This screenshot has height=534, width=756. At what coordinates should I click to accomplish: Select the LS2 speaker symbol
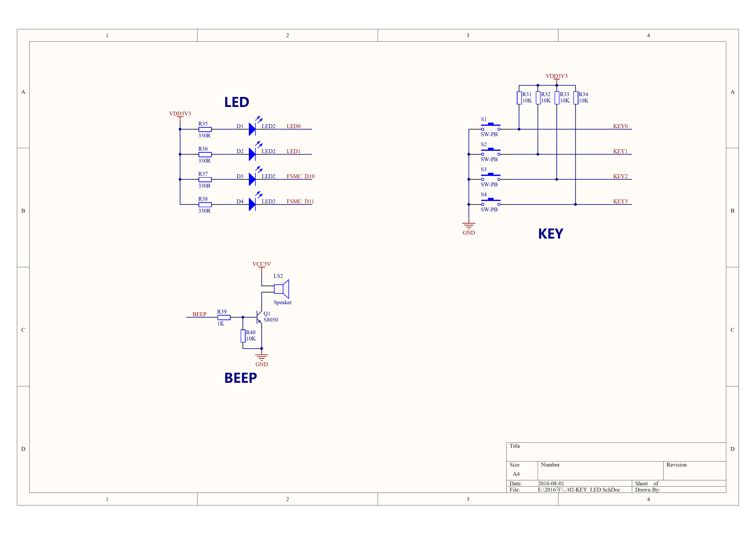tap(281, 289)
